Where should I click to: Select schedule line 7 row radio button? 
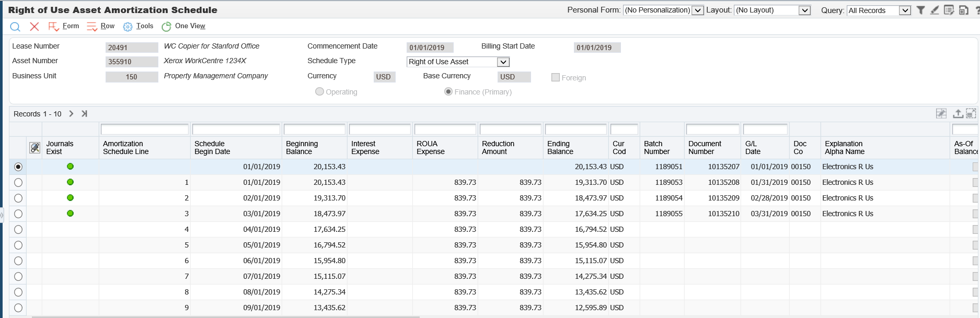(x=18, y=276)
